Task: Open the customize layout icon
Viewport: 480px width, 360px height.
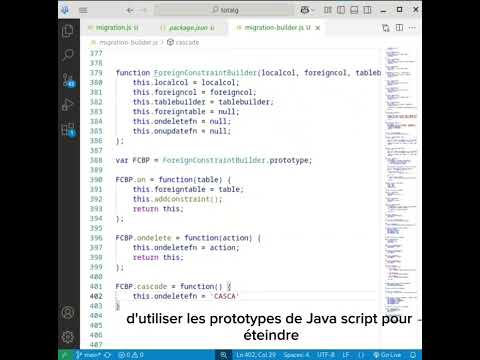Action: (328, 10)
